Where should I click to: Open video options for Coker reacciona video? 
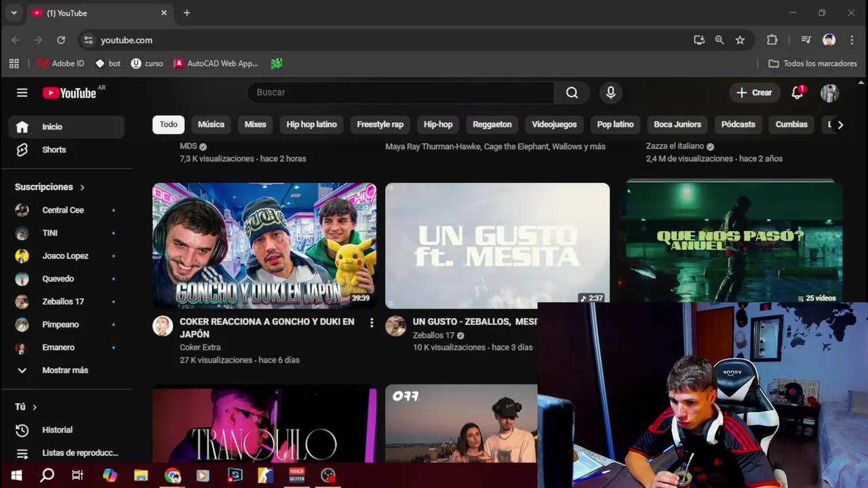(371, 323)
